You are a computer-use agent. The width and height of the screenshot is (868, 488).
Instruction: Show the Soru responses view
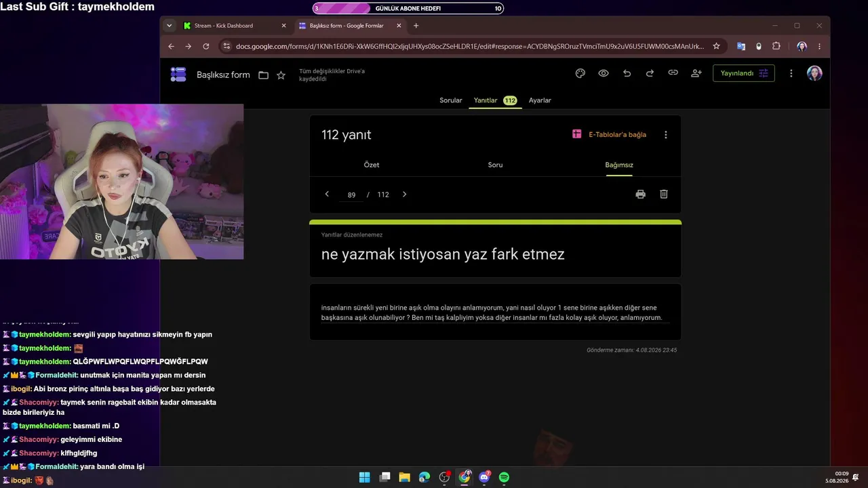pos(496,165)
